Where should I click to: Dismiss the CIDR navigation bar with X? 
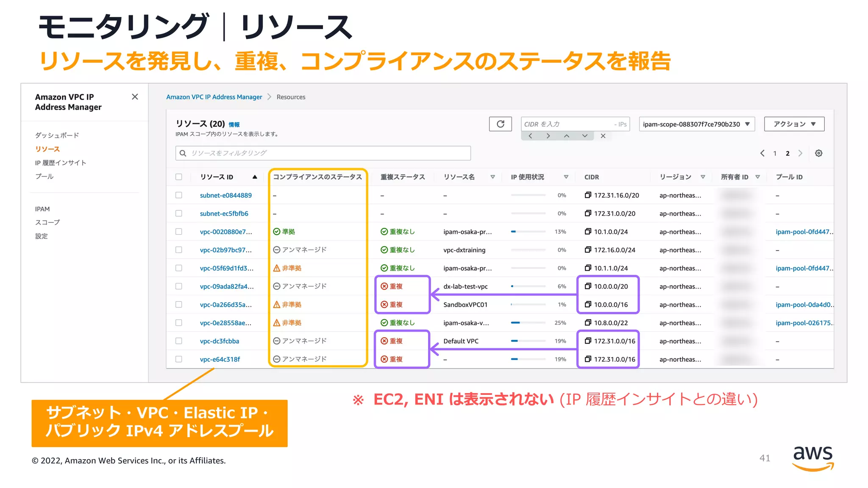coord(603,136)
